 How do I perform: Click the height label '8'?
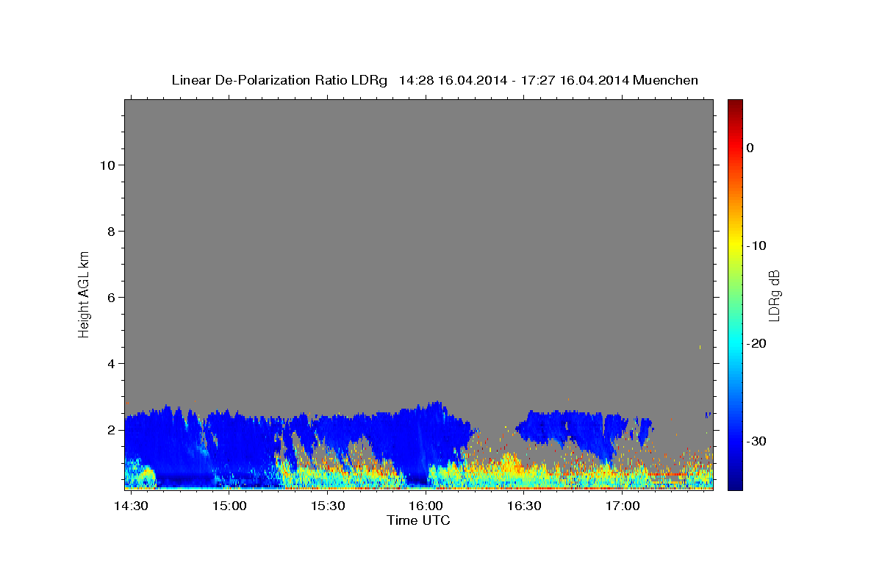pos(111,232)
